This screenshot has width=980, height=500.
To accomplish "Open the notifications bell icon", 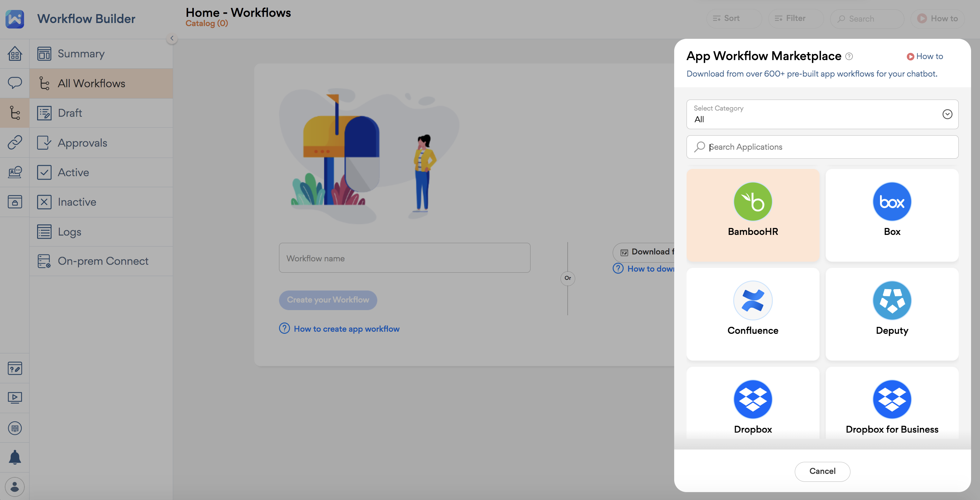I will tap(14, 457).
